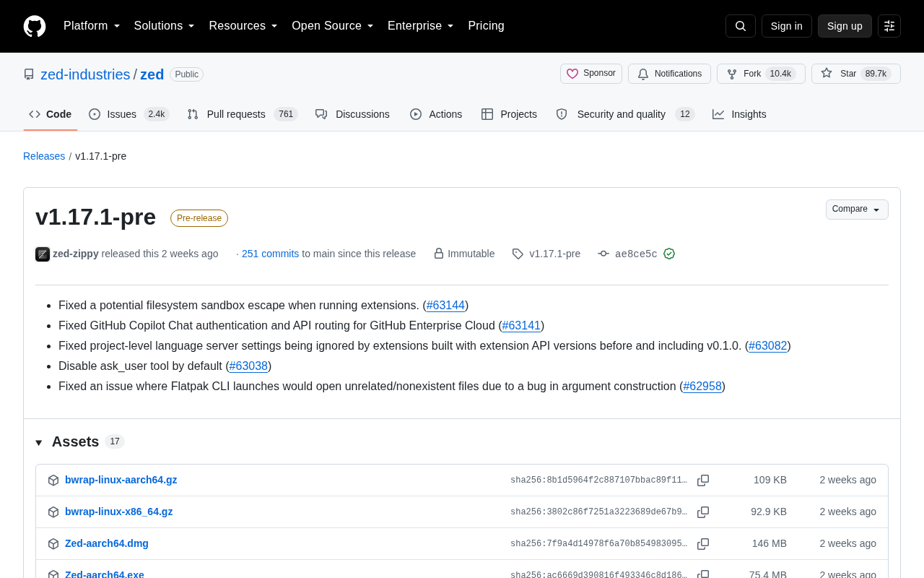Open the zed repository name link
The width and height of the screenshot is (924, 578).
point(152,74)
